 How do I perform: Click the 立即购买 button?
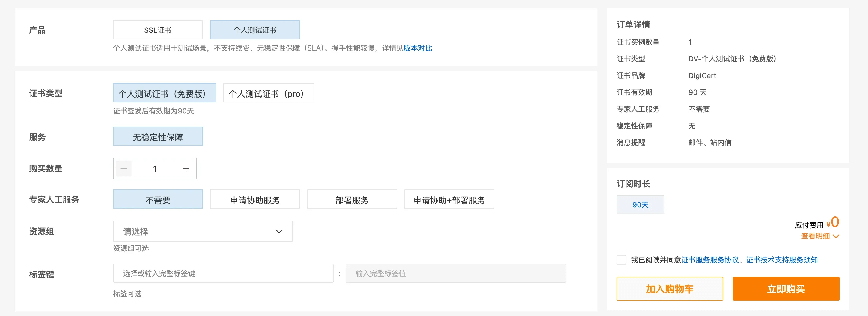[x=786, y=289]
